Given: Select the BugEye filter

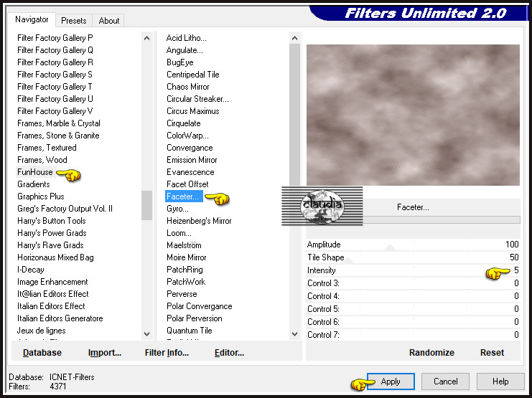Looking at the screenshot, I should tap(180, 62).
